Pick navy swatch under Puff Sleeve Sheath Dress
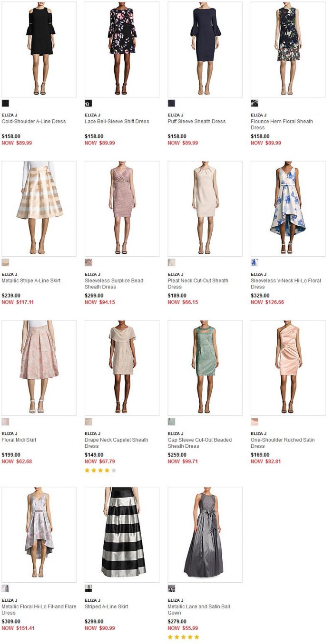Image resolution: width=333 pixels, height=644 pixels. coord(171,103)
